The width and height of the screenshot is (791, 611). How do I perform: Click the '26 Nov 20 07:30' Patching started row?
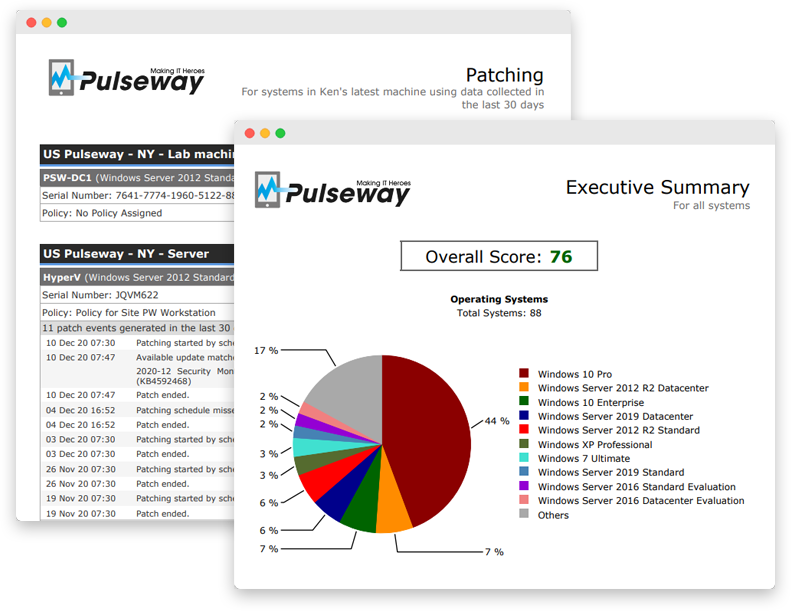[139, 469]
